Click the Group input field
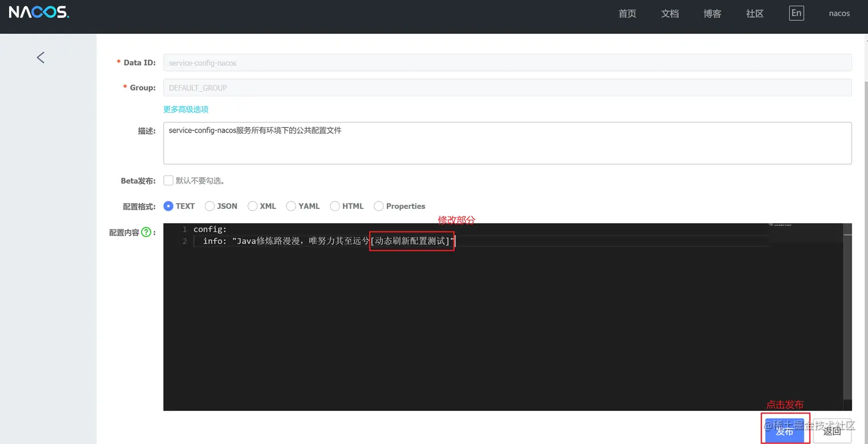 pos(507,88)
